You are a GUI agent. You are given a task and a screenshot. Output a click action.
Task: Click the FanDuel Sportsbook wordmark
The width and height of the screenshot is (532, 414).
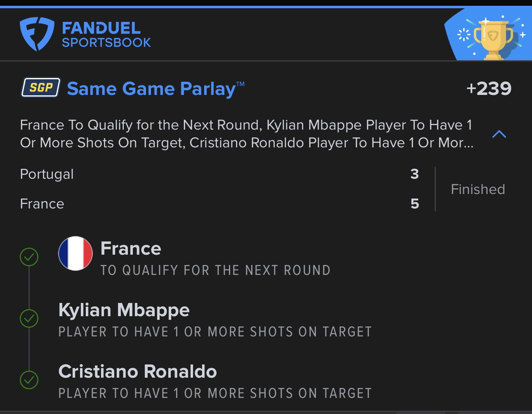[106, 35]
